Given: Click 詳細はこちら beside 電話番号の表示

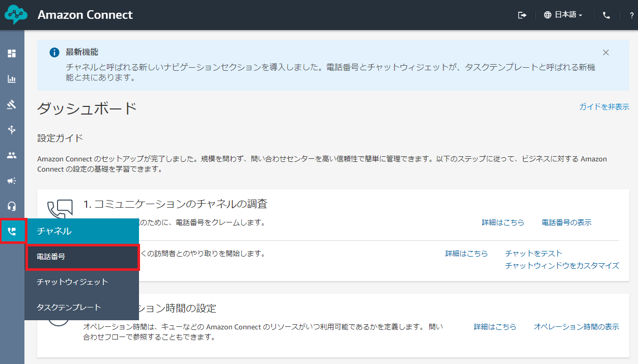Looking at the screenshot, I should click(503, 222).
